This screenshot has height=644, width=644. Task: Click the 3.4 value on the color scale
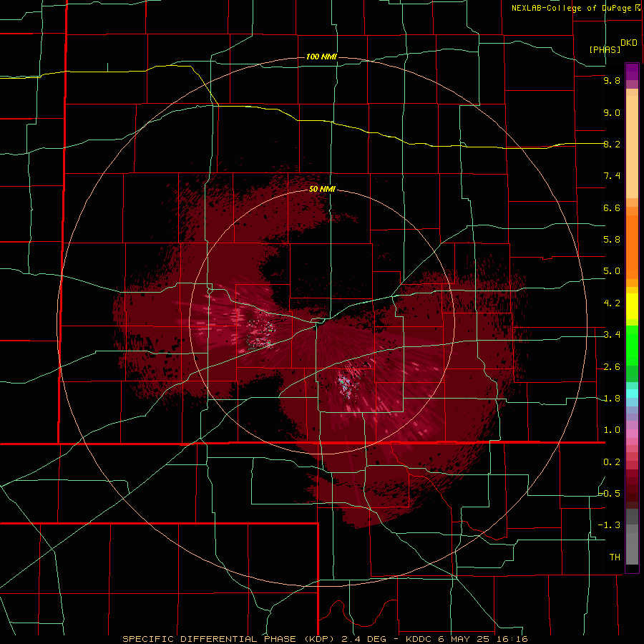pyautogui.click(x=612, y=335)
